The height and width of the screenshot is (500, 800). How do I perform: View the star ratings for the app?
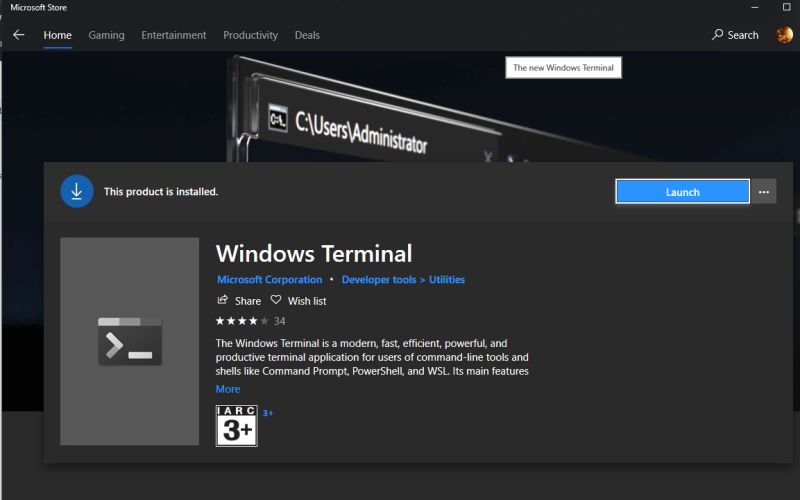click(x=242, y=321)
